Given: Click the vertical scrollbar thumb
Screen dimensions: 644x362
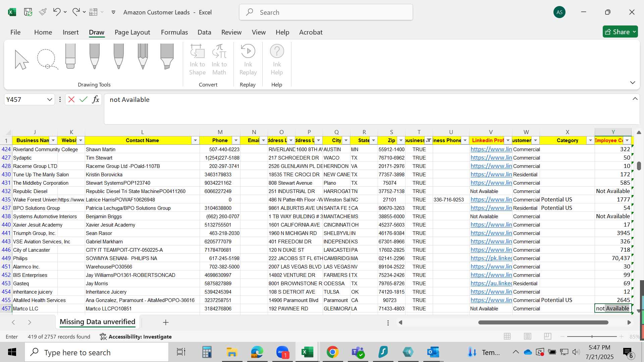Looking at the screenshot, I should point(639,166).
